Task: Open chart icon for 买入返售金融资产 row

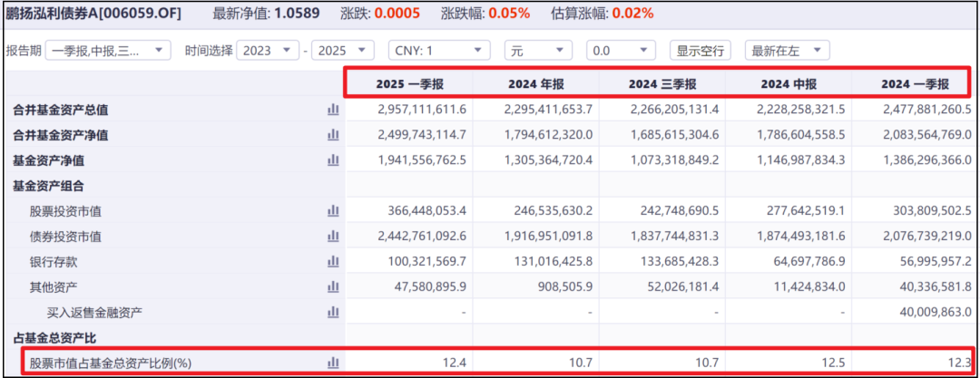Action: click(333, 311)
